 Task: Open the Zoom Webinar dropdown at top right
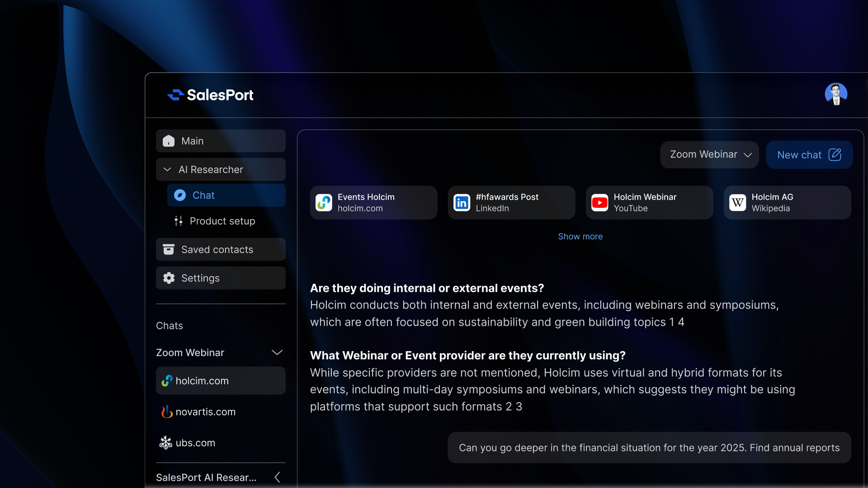coord(709,154)
